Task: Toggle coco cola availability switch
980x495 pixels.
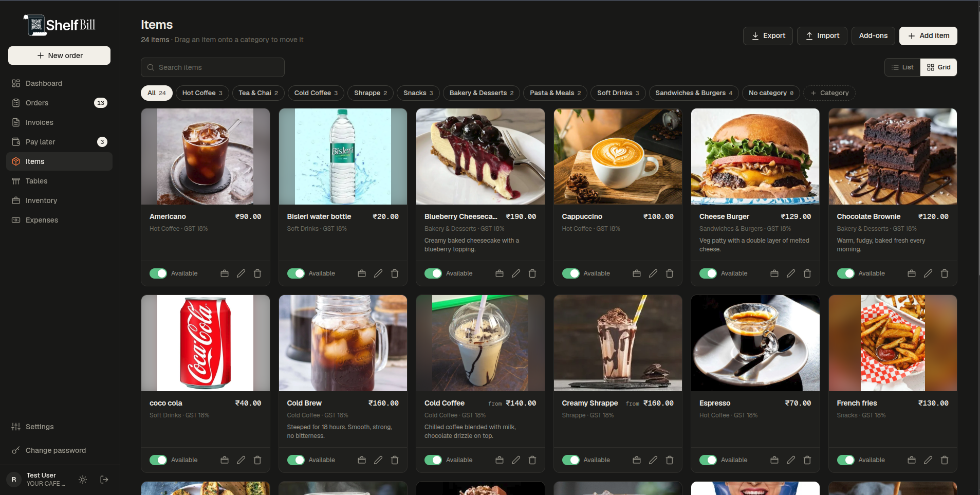Action: (158, 460)
